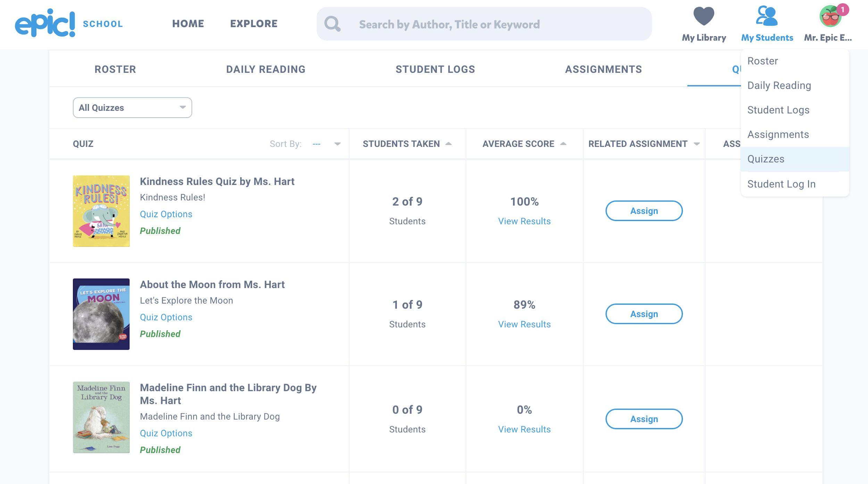Select Student Logs from the menu

coord(778,110)
